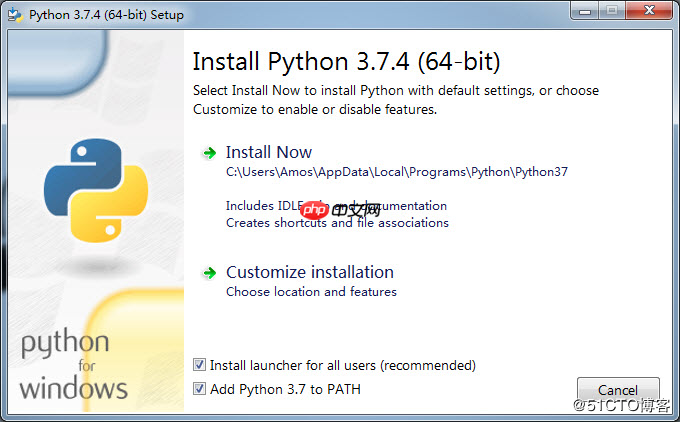Click 'Creates shortcuts and file associations' text
Screen dimensions: 680x422
[x=337, y=223]
